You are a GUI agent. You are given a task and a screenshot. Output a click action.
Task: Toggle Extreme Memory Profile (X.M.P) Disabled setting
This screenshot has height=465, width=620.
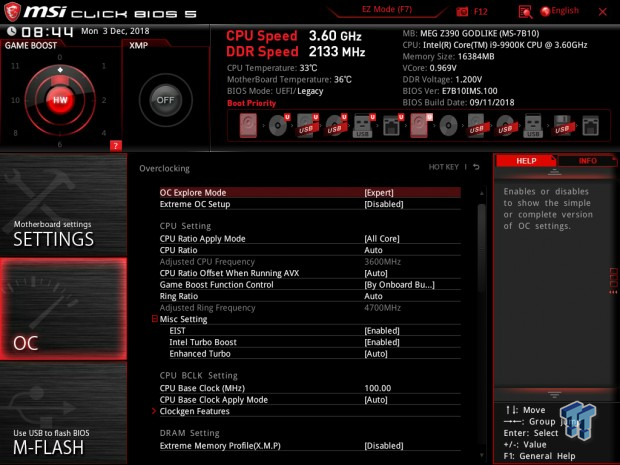pos(310,446)
